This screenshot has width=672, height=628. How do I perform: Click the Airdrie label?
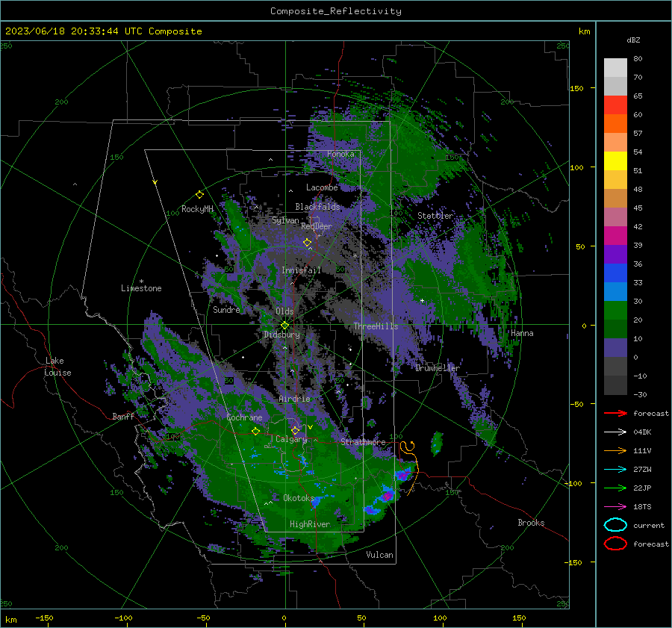294,399
